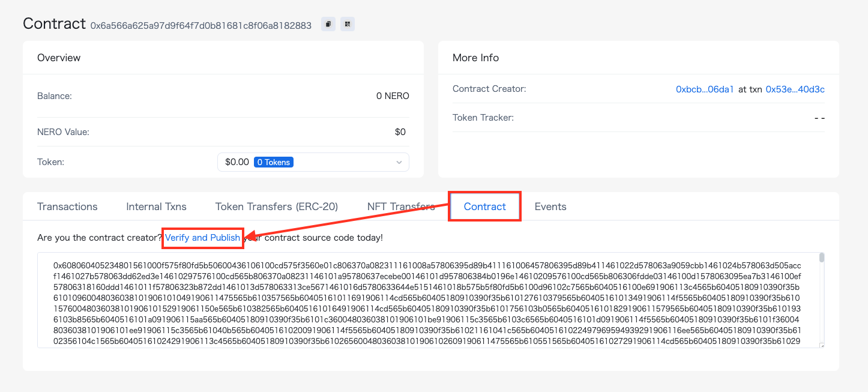This screenshot has height=392, width=868.
Task: Open creation transaction 0x53e...40d3c
Action: [795, 89]
